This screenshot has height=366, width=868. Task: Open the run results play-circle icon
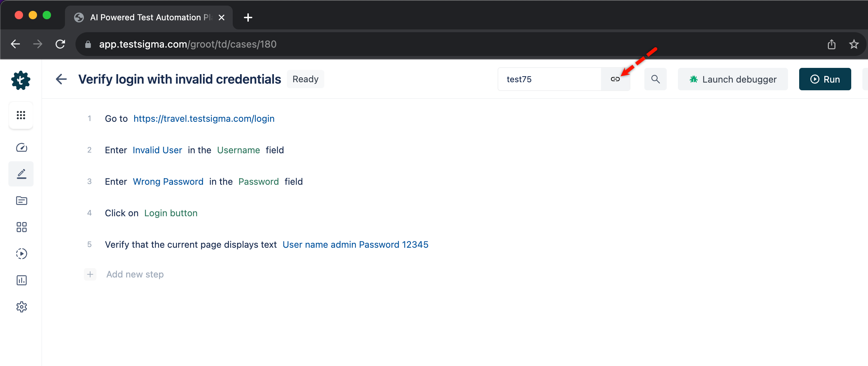point(21,254)
